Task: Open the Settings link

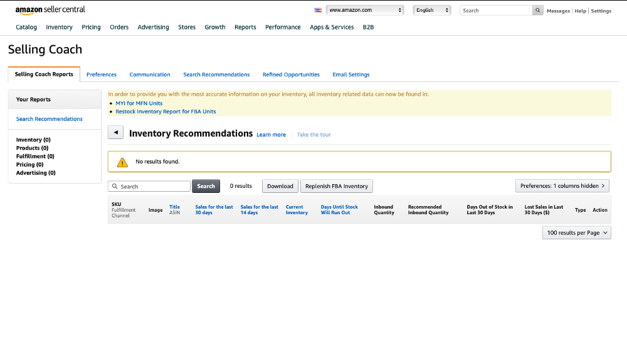Action: coord(601,11)
